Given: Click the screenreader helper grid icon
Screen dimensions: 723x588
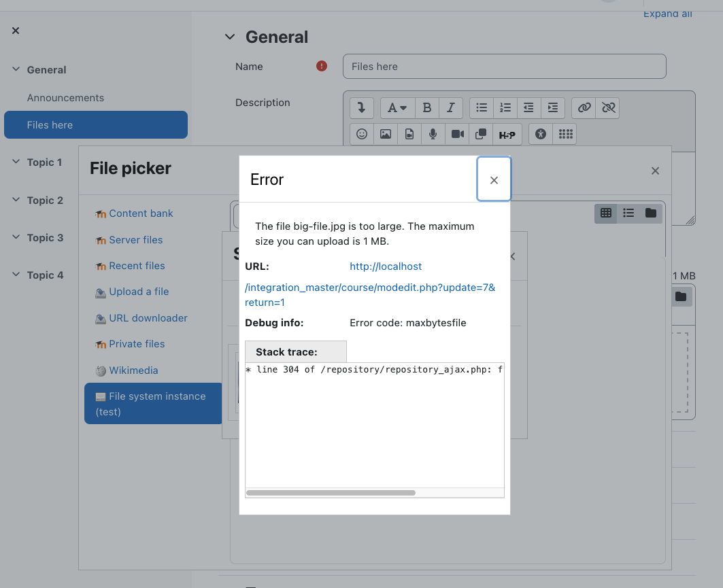Looking at the screenshot, I should 565,134.
